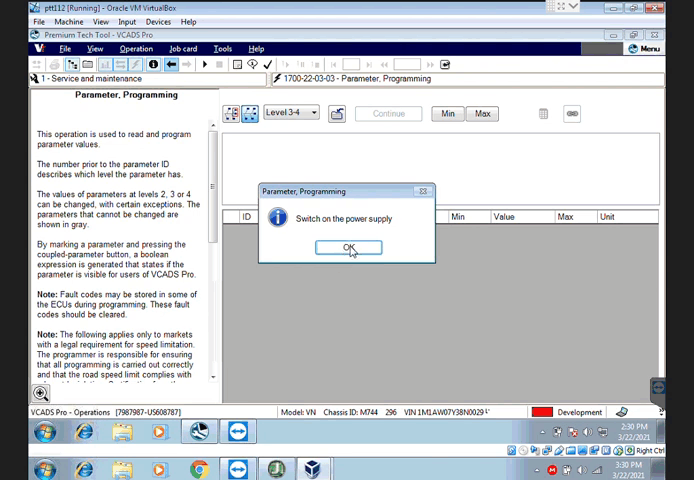This screenshot has width=694, height=480.
Task: Click the folder icon in the toolbar
Action: point(88,65)
